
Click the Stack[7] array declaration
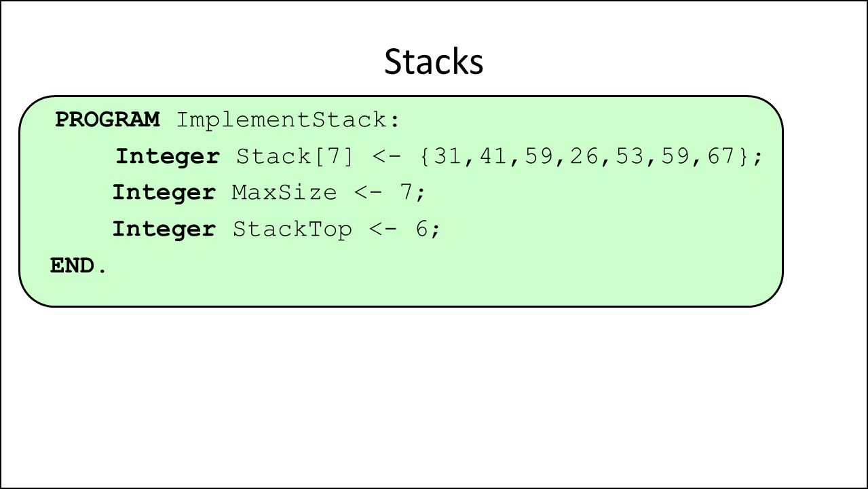(x=295, y=157)
